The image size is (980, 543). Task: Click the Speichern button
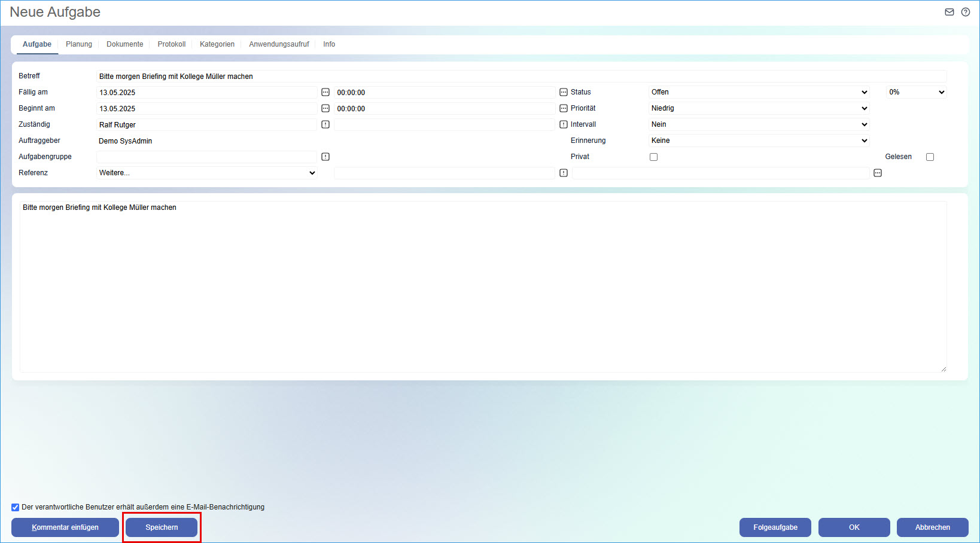(x=162, y=527)
